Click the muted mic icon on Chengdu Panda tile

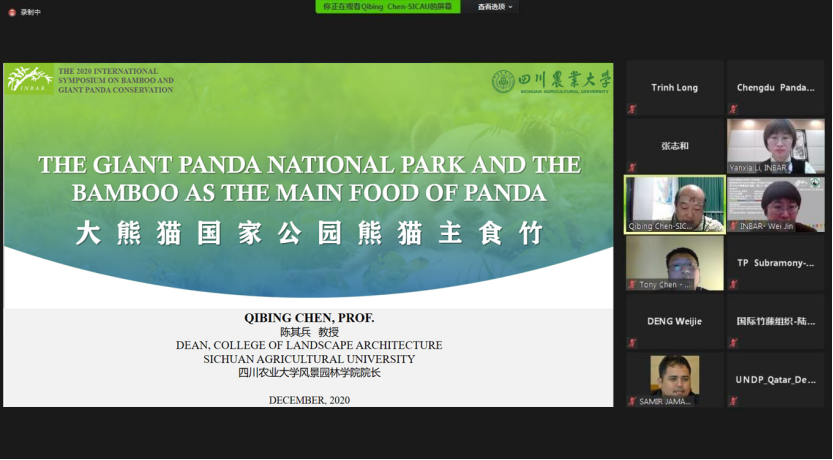coord(733,109)
